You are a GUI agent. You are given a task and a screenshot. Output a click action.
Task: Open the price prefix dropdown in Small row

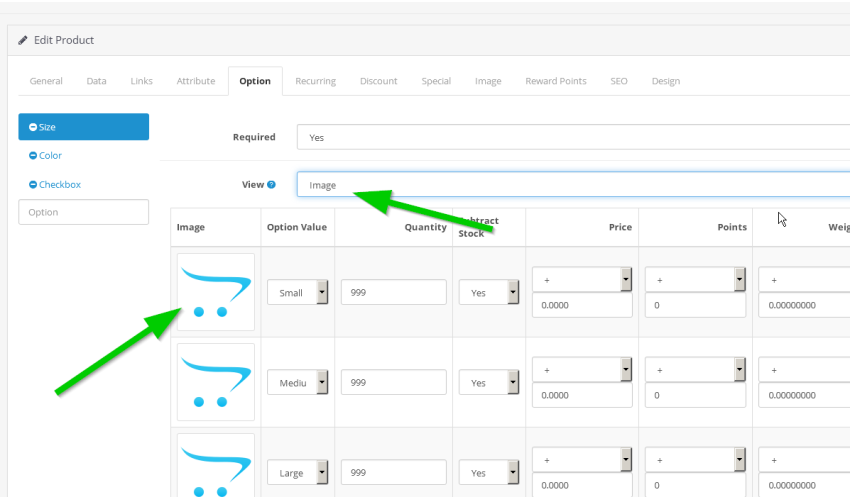pos(582,280)
